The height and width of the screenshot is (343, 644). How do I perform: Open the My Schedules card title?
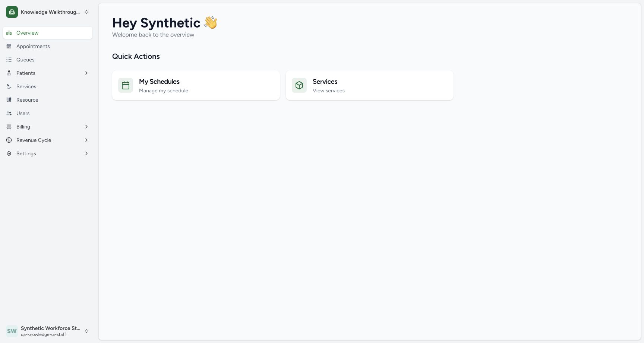[x=159, y=82]
